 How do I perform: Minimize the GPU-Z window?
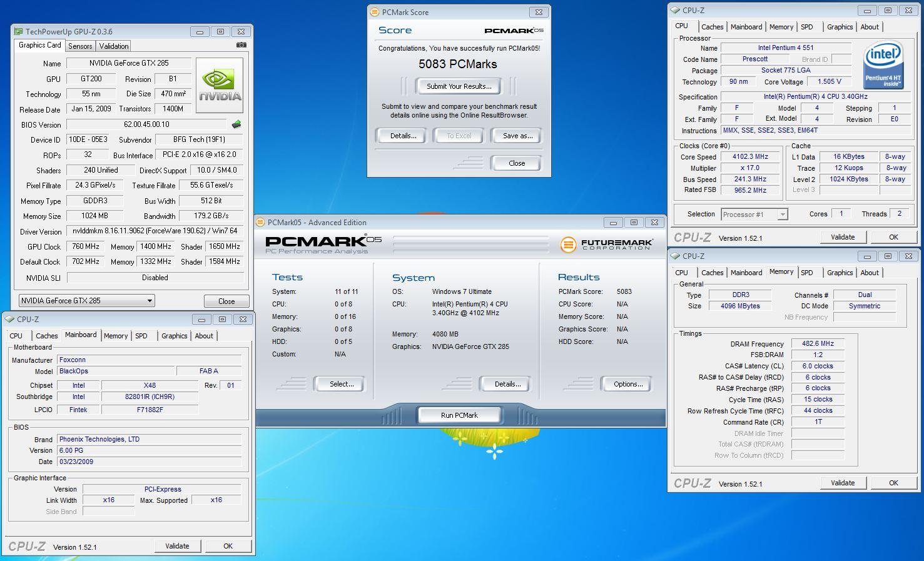click(x=200, y=32)
